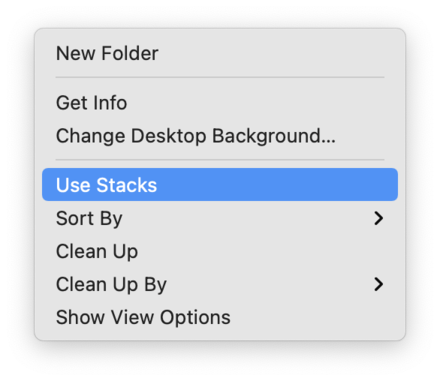The image size is (440, 381).
Task: Pick the Change Desktop Background… option
Action: pyautogui.click(x=220, y=136)
